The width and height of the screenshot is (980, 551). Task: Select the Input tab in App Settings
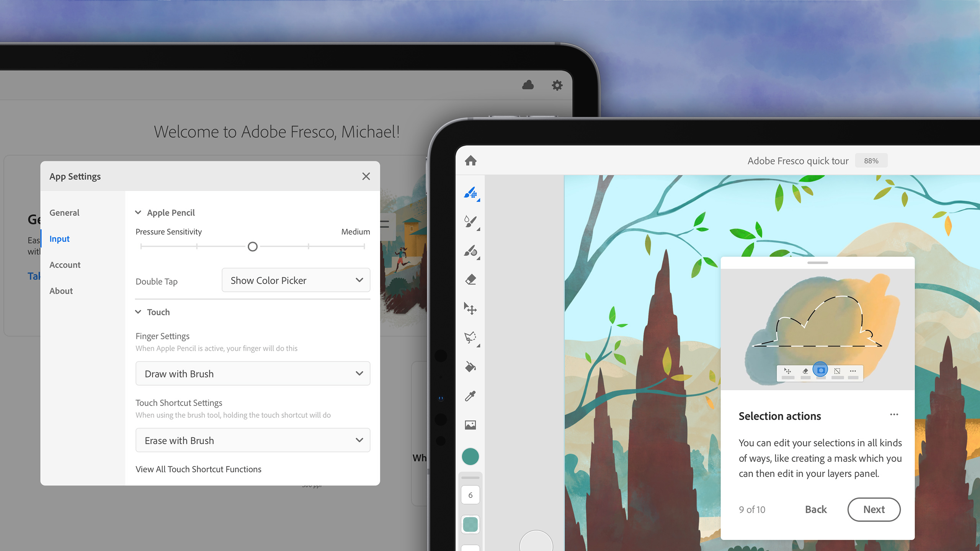coord(60,238)
